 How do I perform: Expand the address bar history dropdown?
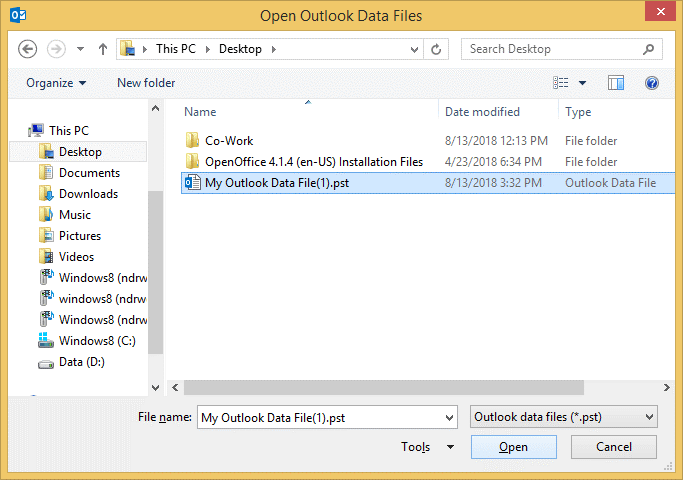pyautogui.click(x=413, y=48)
